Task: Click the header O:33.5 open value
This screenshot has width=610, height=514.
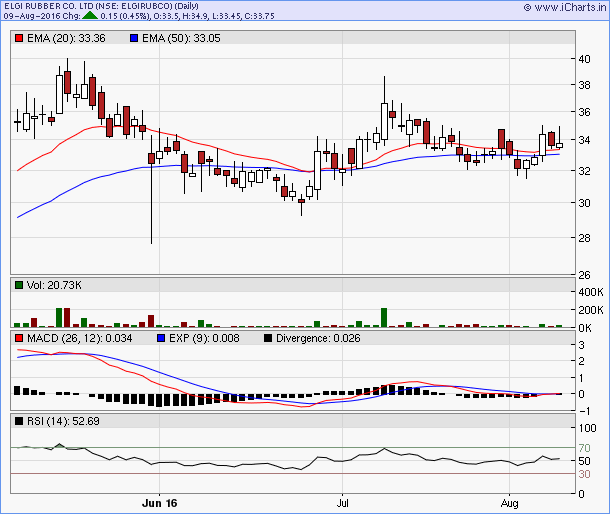Action: (167, 16)
